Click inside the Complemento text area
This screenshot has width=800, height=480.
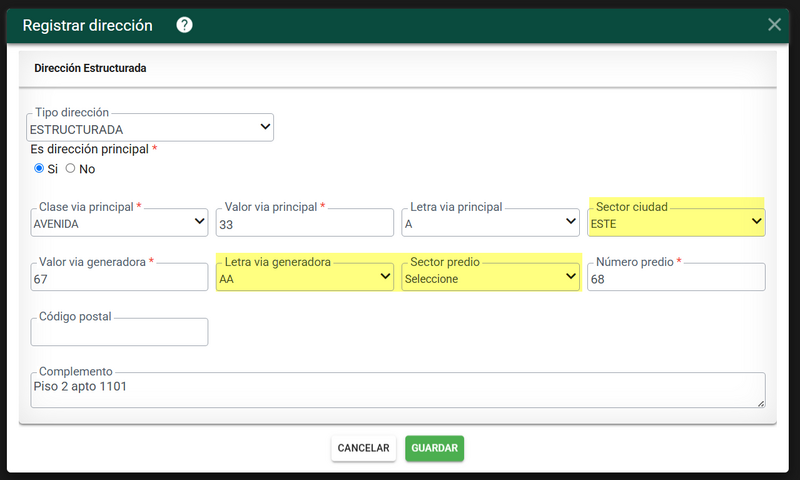click(398, 390)
